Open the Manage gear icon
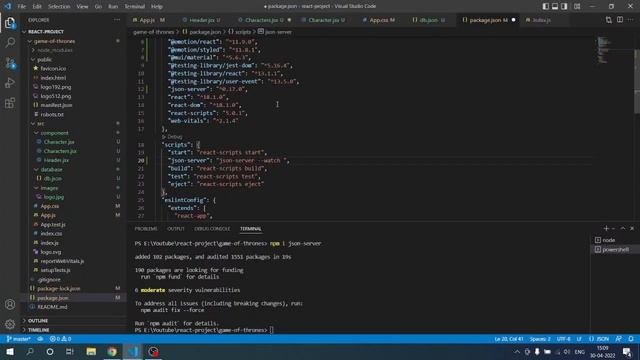Screen dimensions: 640x360 (10, 324)
